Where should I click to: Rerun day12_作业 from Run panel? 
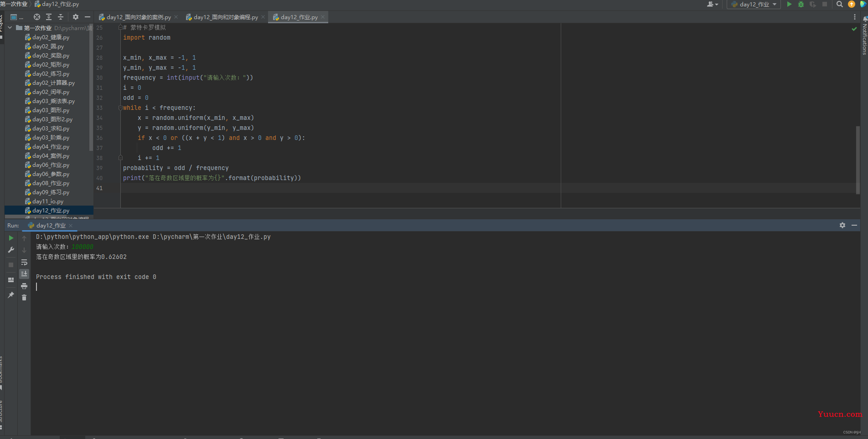(11, 238)
